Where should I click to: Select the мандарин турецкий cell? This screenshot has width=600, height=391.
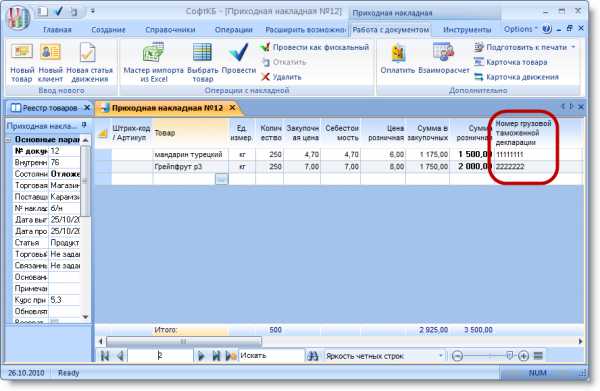pyautogui.click(x=190, y=155)
